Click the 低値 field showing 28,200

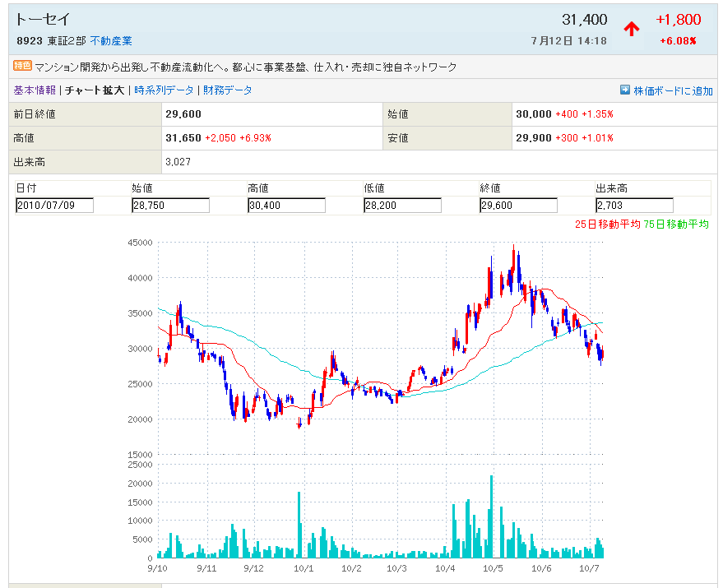(402, 206)
